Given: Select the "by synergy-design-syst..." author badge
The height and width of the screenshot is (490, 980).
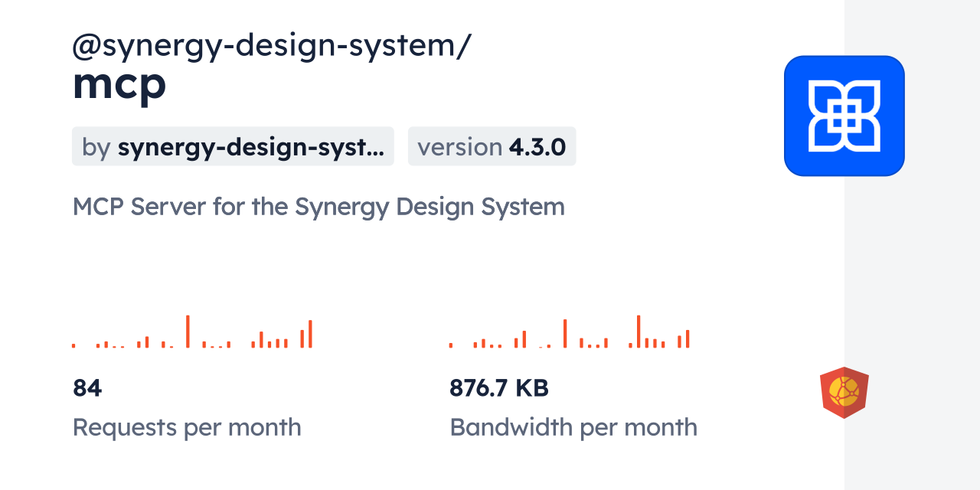Looking at the screenshot, I should pyautogui.click(x=233, y=146).
